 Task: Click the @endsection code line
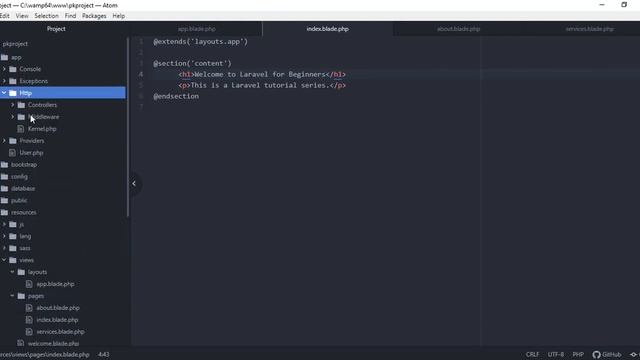click(x=176, y=96)
